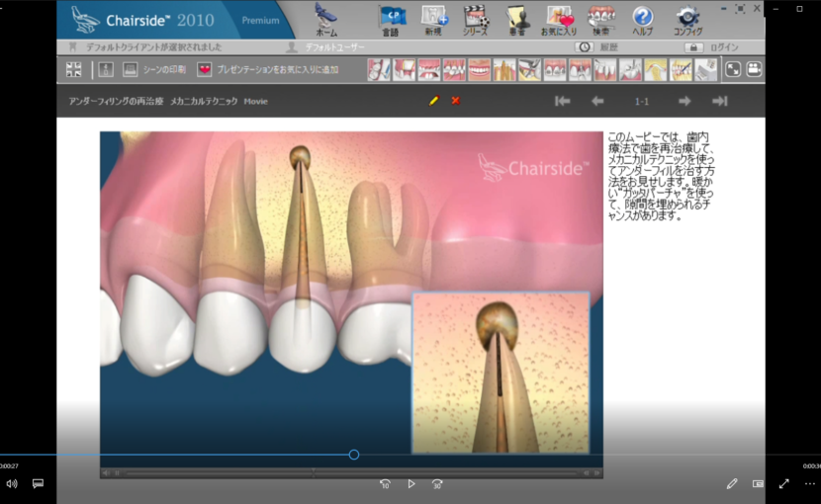Viewport: 821px width, 504px height.
Task: Click the Movie label in title bar
Action: tap(255, 102)
